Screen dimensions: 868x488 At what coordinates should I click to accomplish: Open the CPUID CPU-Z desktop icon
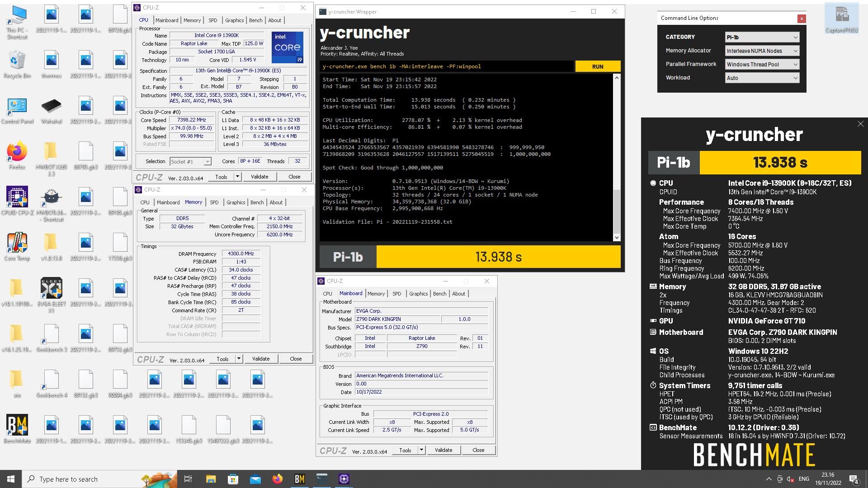pos(17,201)
